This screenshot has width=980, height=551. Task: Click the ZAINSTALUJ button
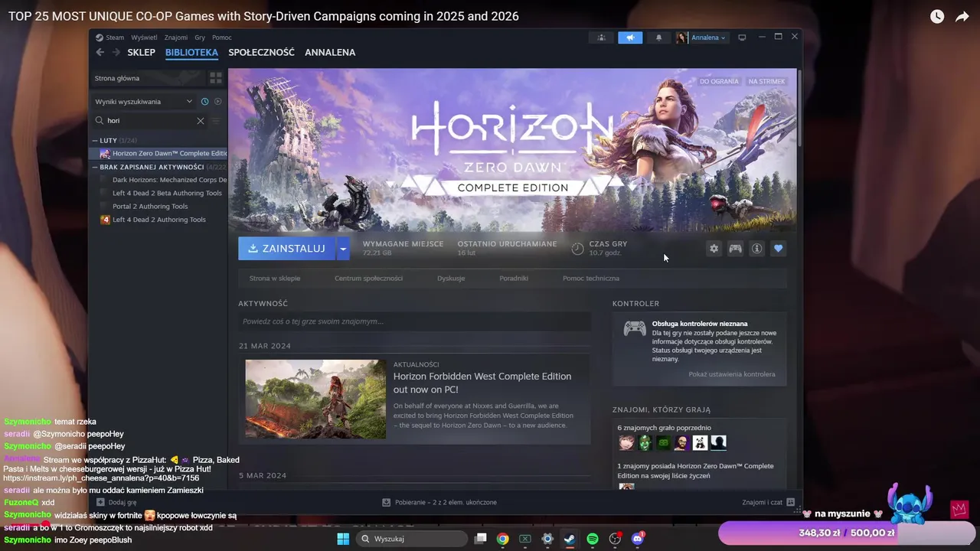click(286, 249)
